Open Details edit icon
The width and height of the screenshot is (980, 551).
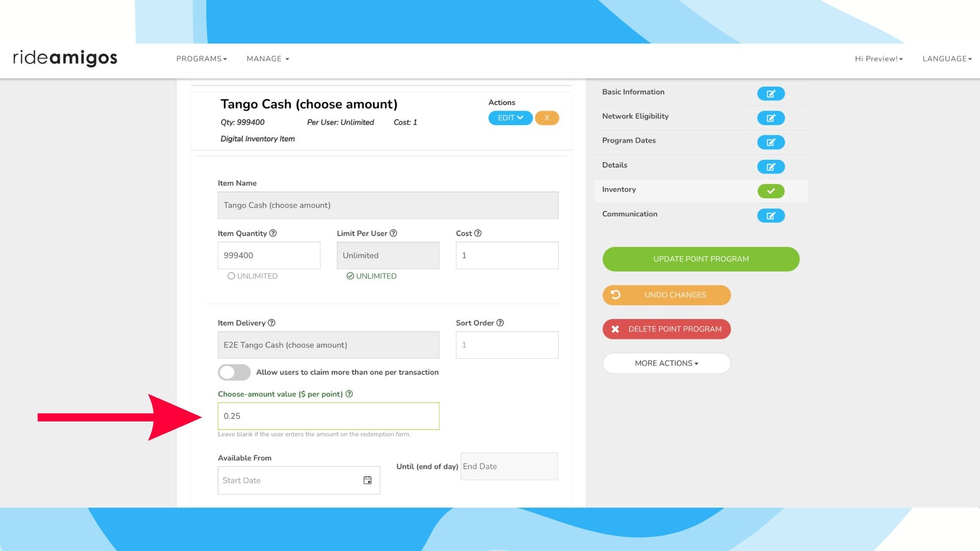click(x=771, y=167)
